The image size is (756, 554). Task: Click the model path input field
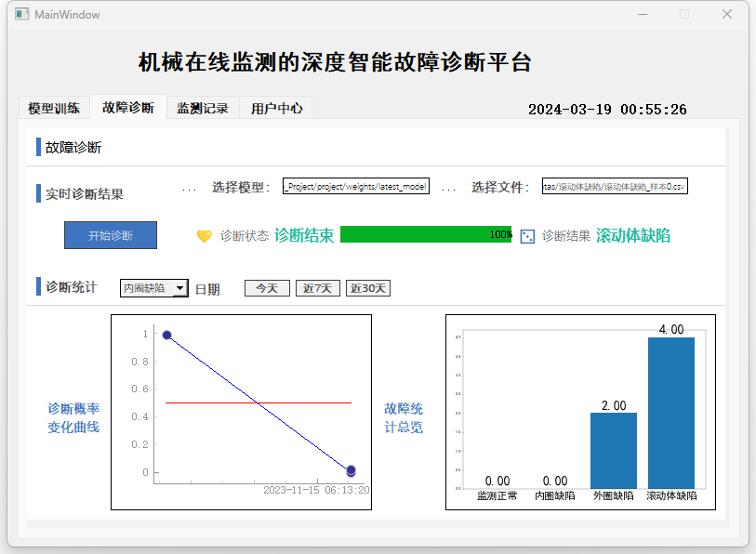pos(355,187)
